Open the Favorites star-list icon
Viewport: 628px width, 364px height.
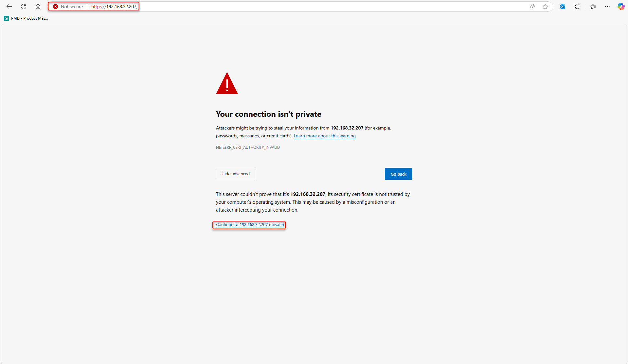point(593,7)
